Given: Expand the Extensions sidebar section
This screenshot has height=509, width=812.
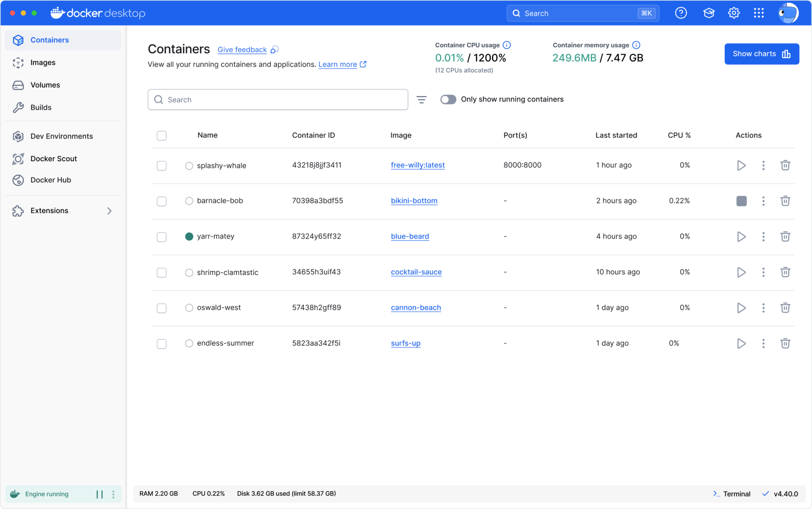Looking at the screenshot, I should pyautogui.click(x=109, y=210).
